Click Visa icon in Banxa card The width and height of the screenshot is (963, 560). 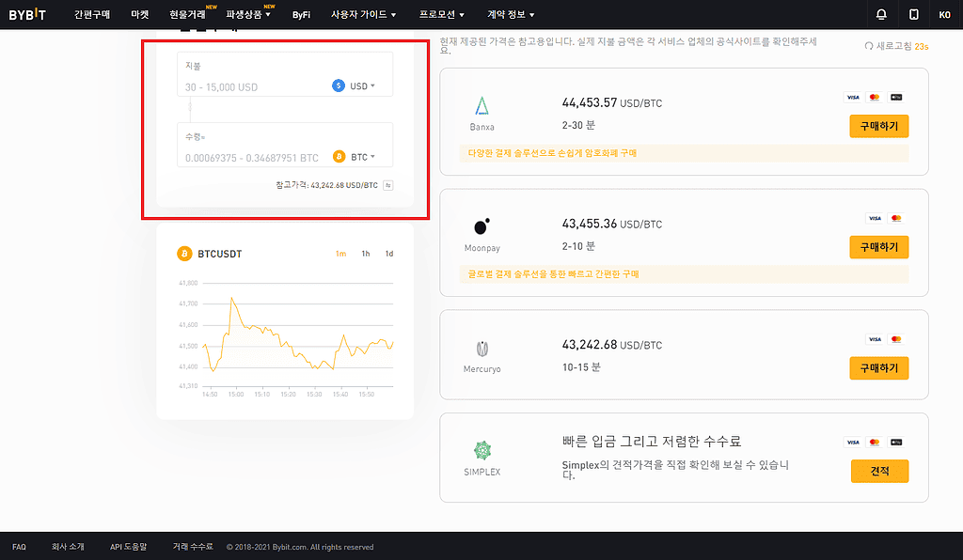pos(853,97)
